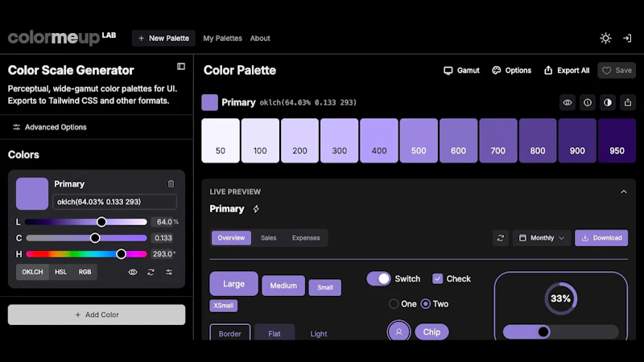The image size is (644, 362).
Task: Open the About page
Action: [260, 38]
